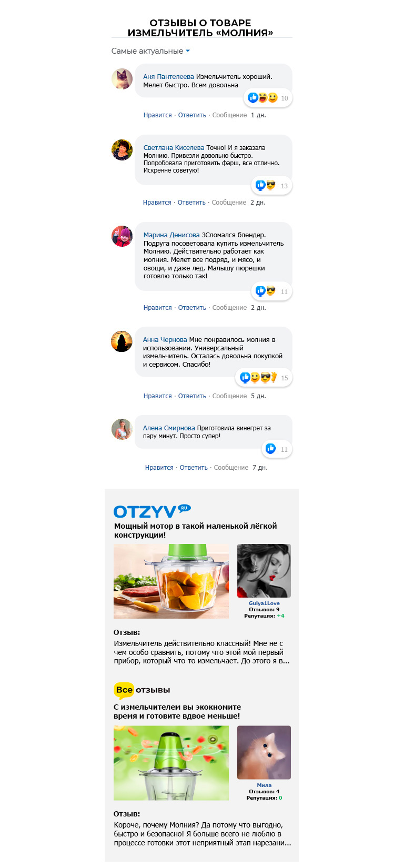The image size is (404, 868).
Task: Click the OTZYV.ru logo
Action: 152,511
